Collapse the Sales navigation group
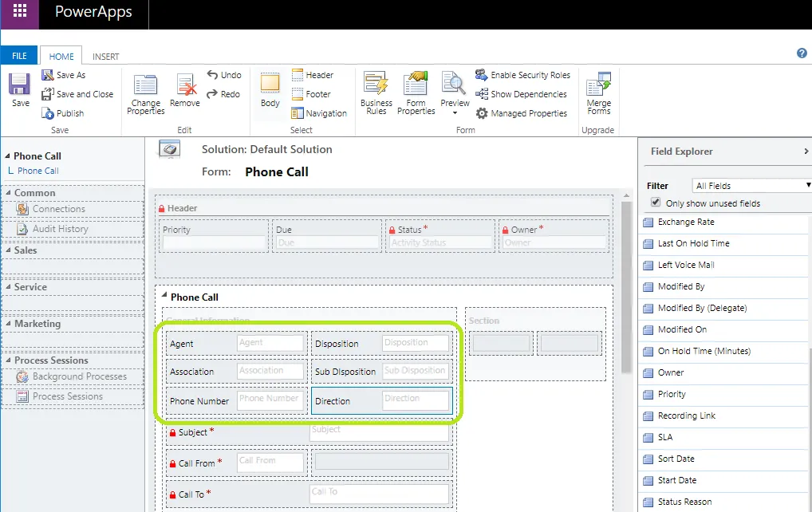Image resolution: width=812 pixels, height=512 pixels. click(x=8, y=250)
